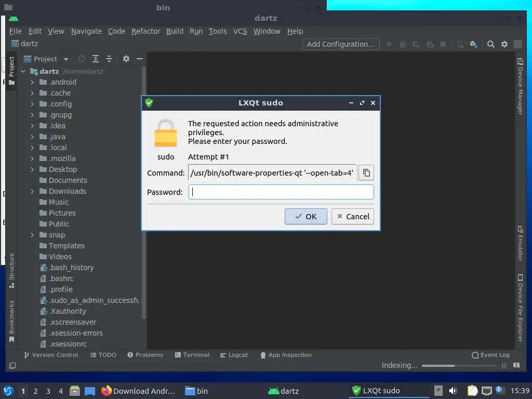
Task: Open IDE settings gear in main toolbar
Action: click(x=504, y=44)
